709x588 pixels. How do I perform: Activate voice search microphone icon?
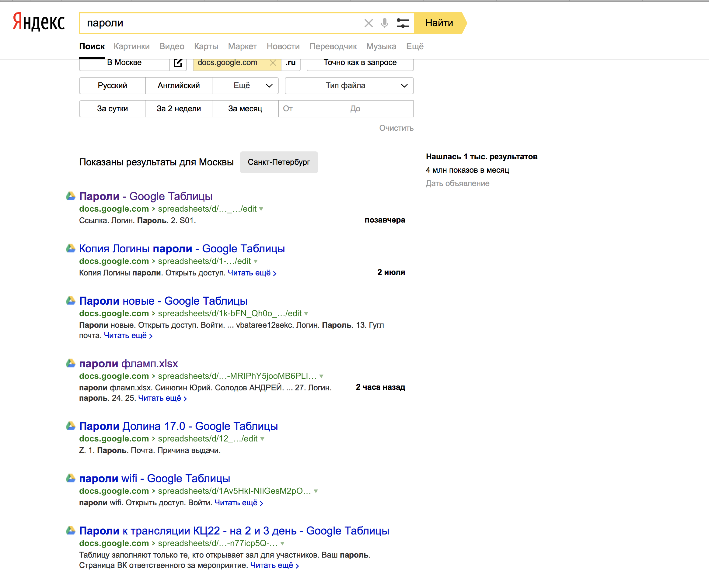click(x=384, y=23)
